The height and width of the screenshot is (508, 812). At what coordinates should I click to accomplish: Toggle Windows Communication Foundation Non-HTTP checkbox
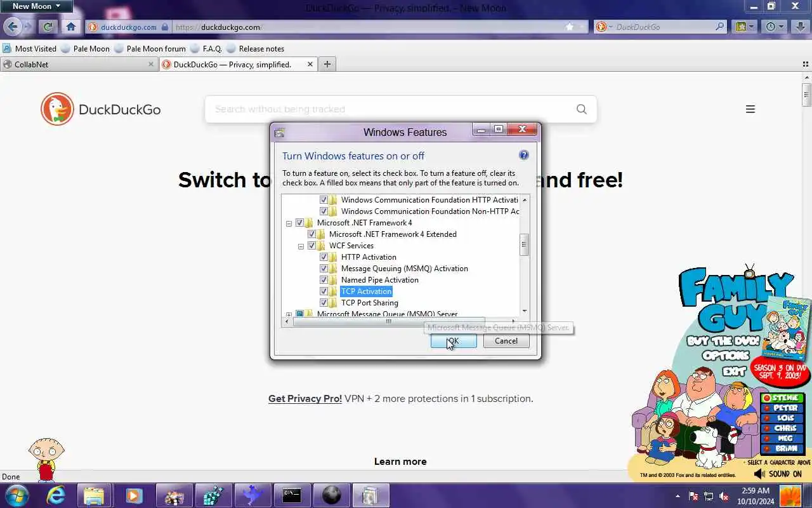click(x=324, y=211)
